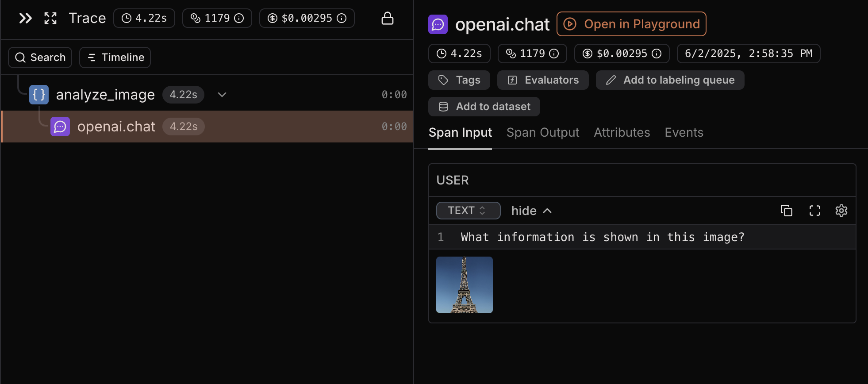This screenshot has width=868, height=384.
Task: Open the Tags button
Action: pyautogui.click(x=459, y=80)
